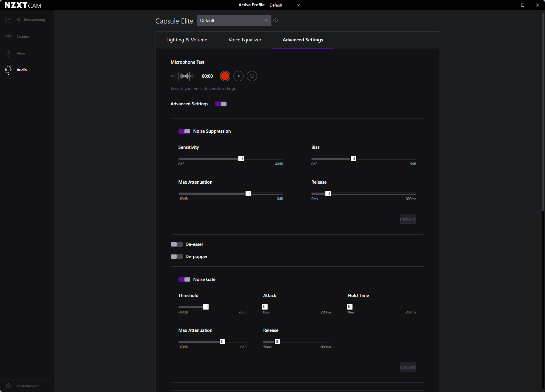Reset the microphone test recording

click(x=252, y=76)
